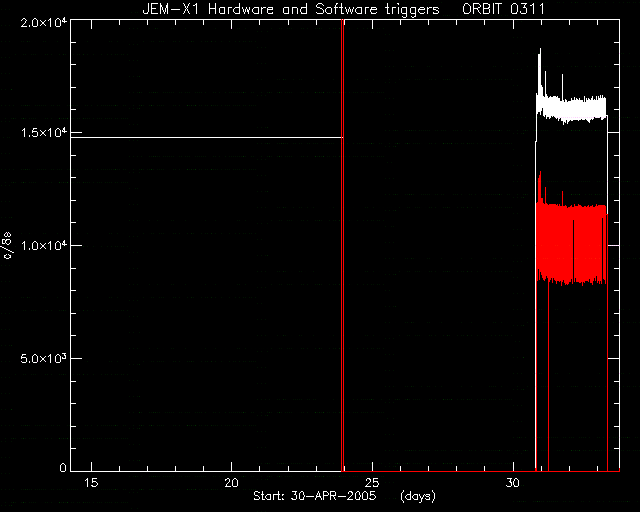Image resolution: width=640 pixels, height=512 pixels.
Task: Click the y-axis zero label
Action: coord(63,468)
